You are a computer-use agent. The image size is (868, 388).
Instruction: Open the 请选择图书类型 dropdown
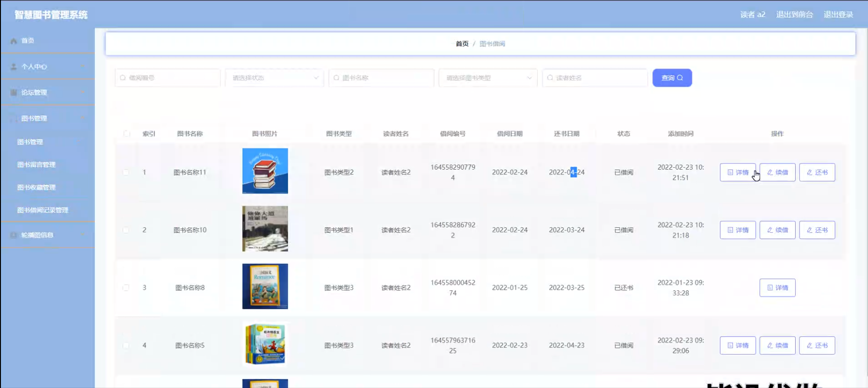[x=488, y=78]
